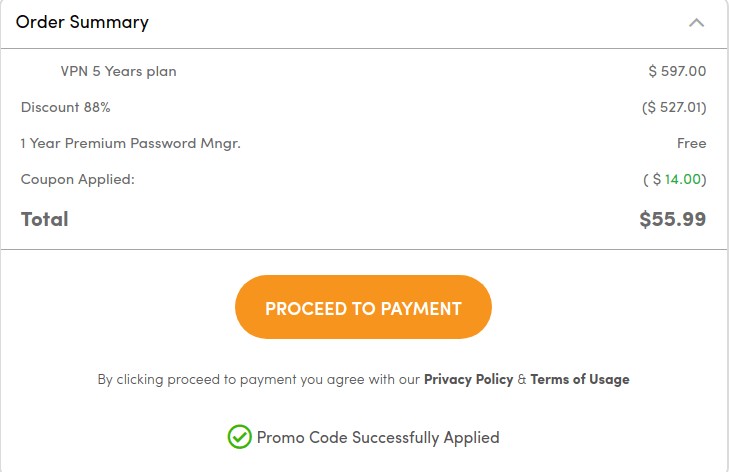This screenshot has width=729, height=472.
Task: Click the green promo success checkmark icon
Action: (239, 437)
